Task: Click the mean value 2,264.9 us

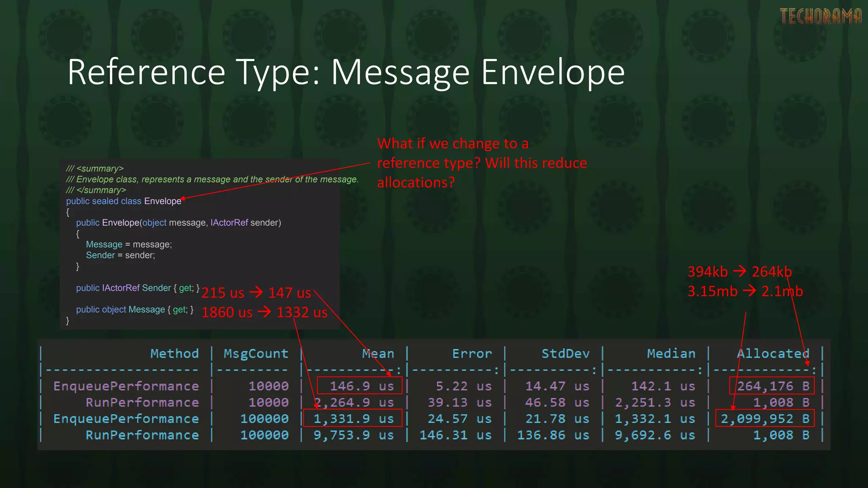Action: [354, 402]
